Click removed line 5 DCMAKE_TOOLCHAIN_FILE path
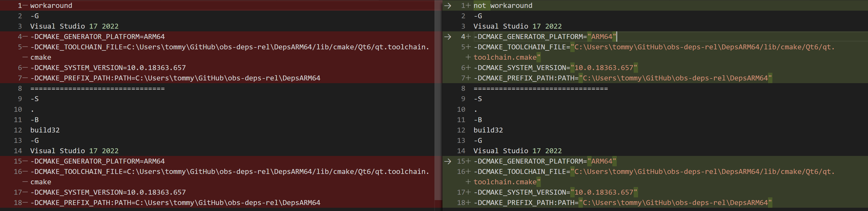The image size is (868, 211). click(x=230, y=47)
